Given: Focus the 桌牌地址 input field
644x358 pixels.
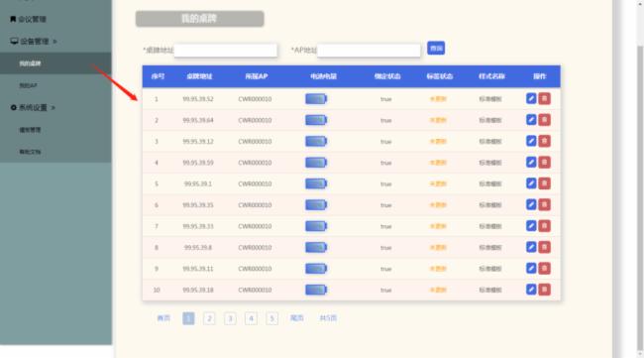Looking at the screenshot, I should point(226,51).
